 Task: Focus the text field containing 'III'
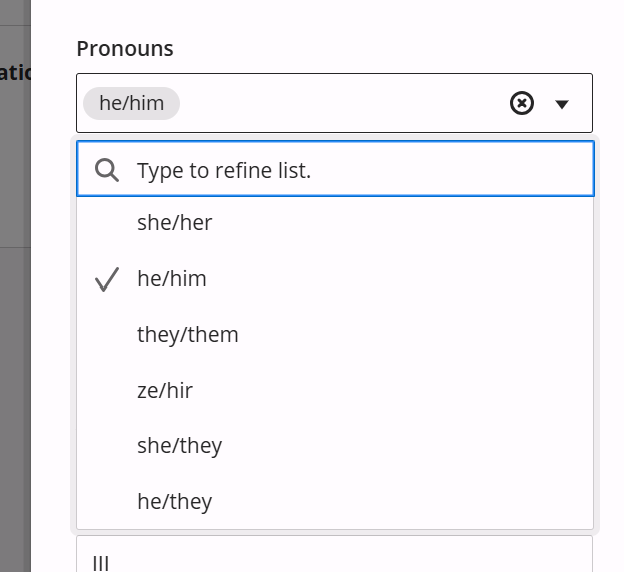click(334, 554)
